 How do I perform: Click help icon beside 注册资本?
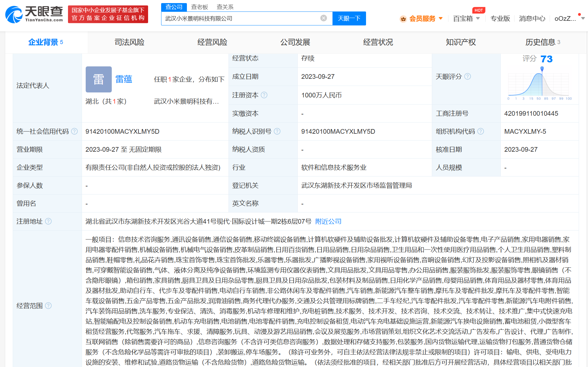coord(264,95)
